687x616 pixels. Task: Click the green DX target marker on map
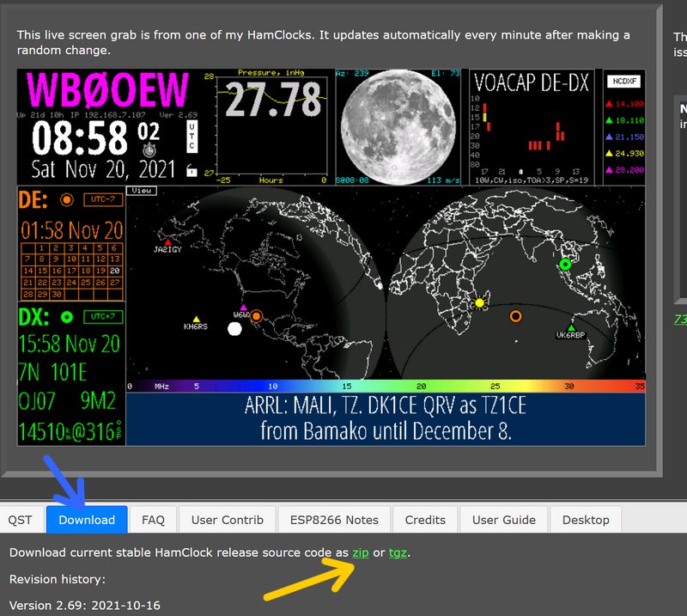tap(565, 265)
